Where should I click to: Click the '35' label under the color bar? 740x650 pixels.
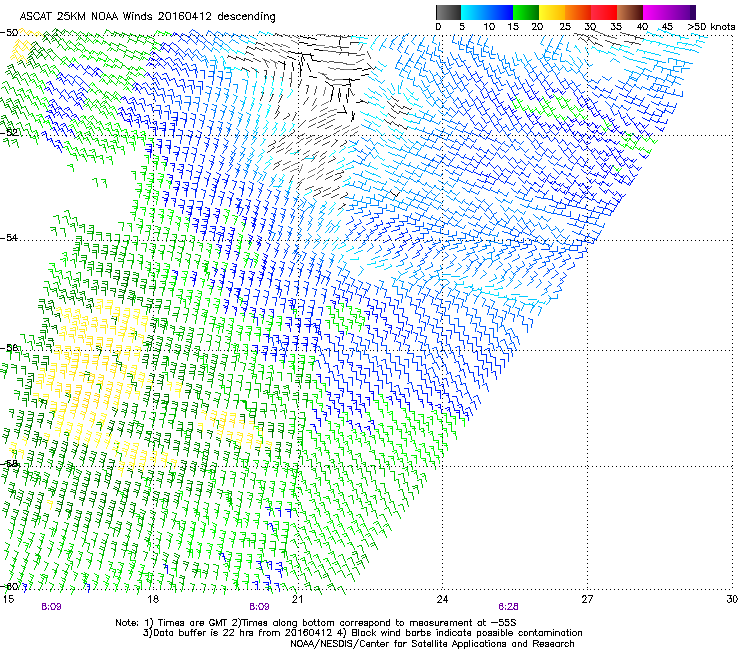click(616, 26)
